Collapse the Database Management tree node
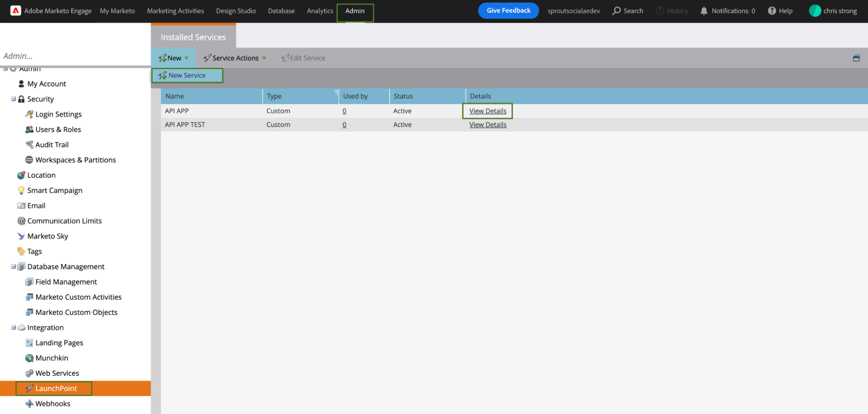 (x=13, y=267)
